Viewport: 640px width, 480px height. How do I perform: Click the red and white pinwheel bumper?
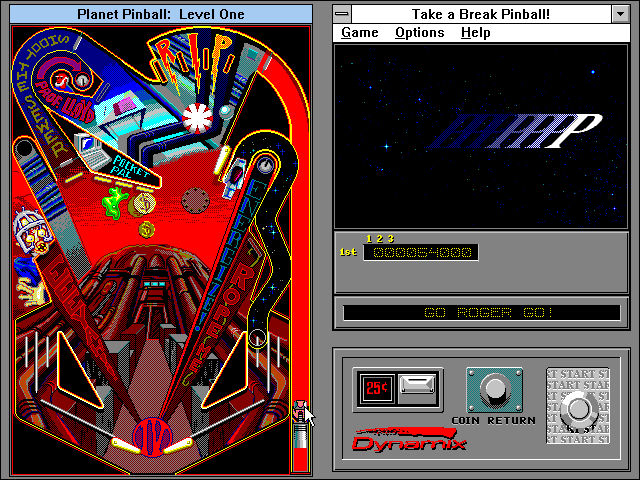click(x=198, y=119)
